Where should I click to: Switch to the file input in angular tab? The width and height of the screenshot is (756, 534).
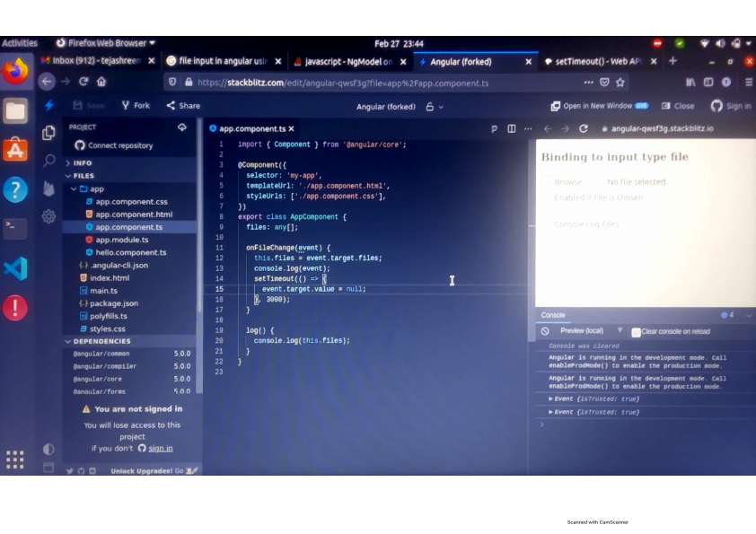pyautogui.click(x=223, y=61)
